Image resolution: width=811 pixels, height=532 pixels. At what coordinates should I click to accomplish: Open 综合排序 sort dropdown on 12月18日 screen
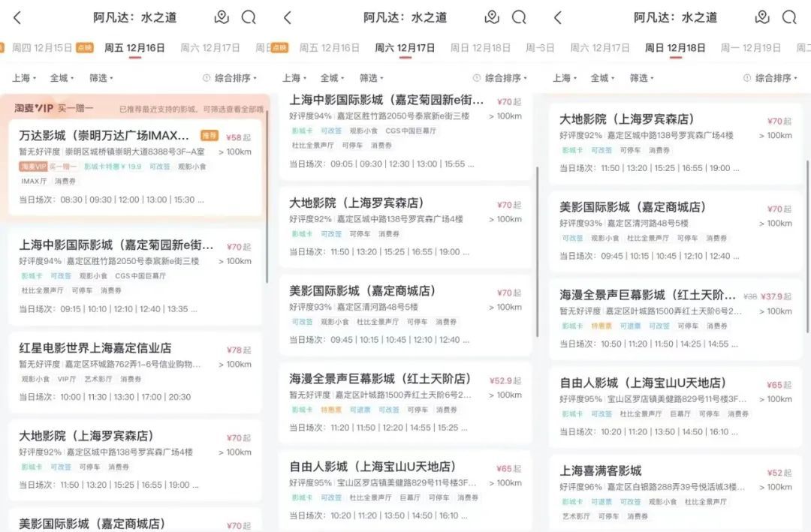click(x=770, y=78)
